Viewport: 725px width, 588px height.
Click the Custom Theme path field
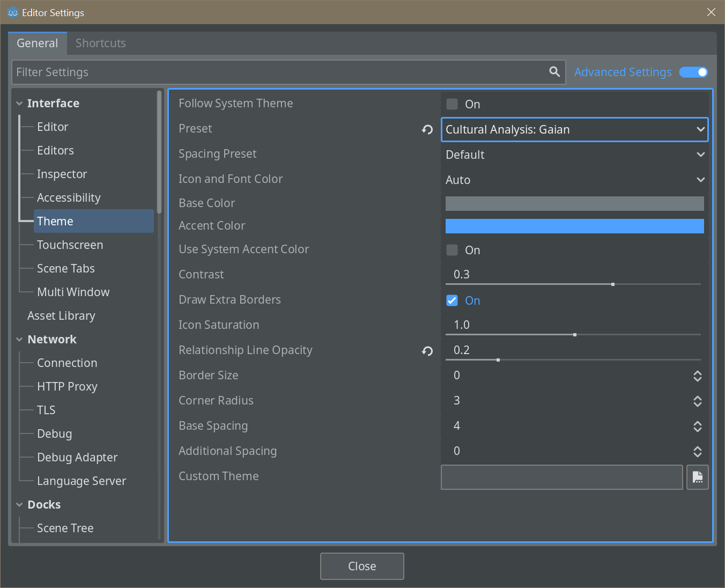pyautogui.click(x=561, y=477)
